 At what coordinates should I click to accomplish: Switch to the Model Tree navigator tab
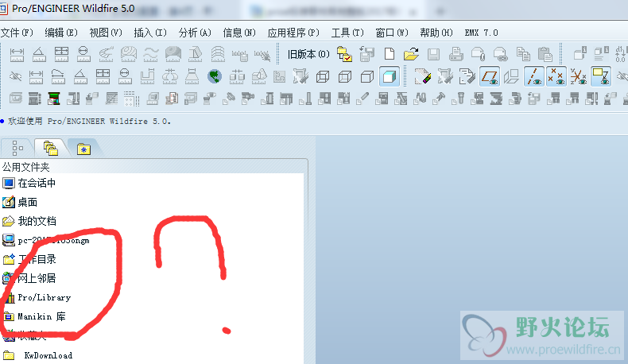17,148
